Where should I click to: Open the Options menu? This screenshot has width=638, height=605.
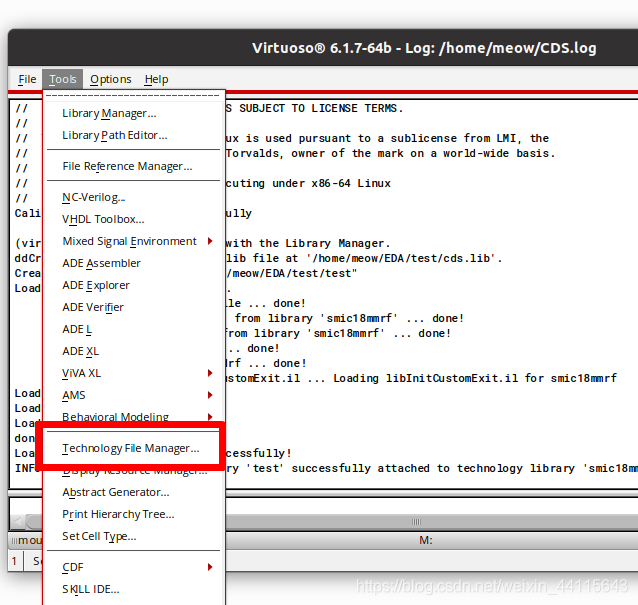pos(111,79)
